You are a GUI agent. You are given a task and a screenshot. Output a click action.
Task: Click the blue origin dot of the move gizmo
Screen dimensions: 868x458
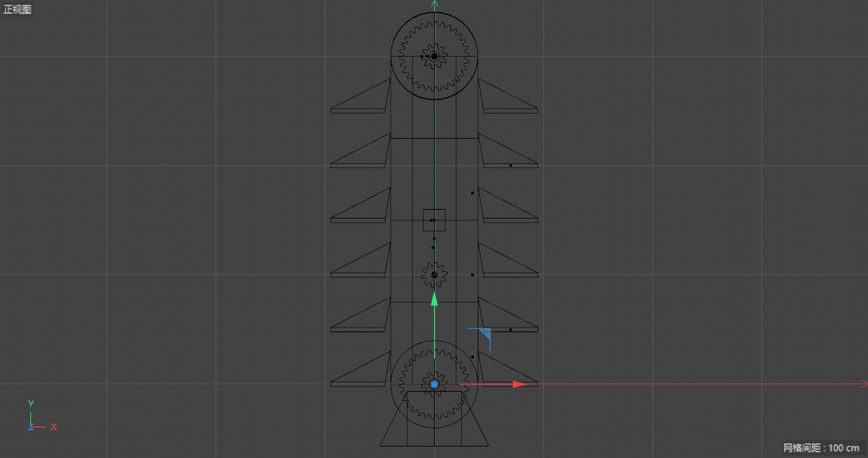(435, 384)
